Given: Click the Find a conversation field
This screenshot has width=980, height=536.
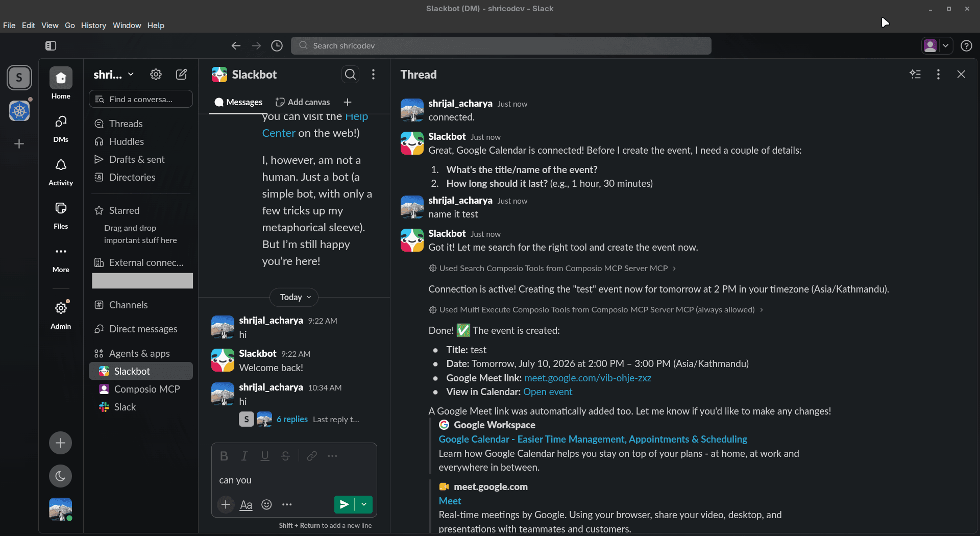Looking at the screenshot, I should click(141, 99).
